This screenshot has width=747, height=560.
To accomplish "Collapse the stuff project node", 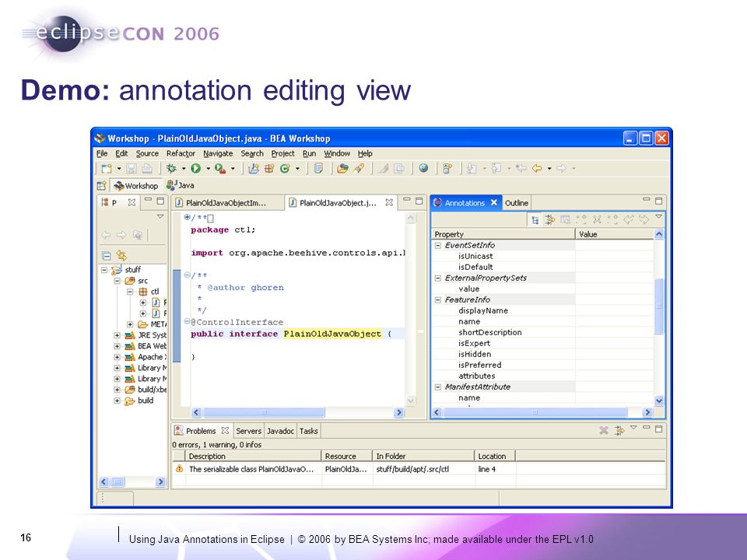I will tap(104, 270).
